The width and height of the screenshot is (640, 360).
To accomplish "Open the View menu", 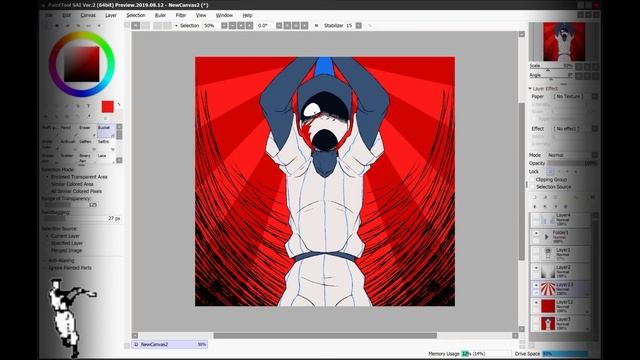I will pos(201,15).
